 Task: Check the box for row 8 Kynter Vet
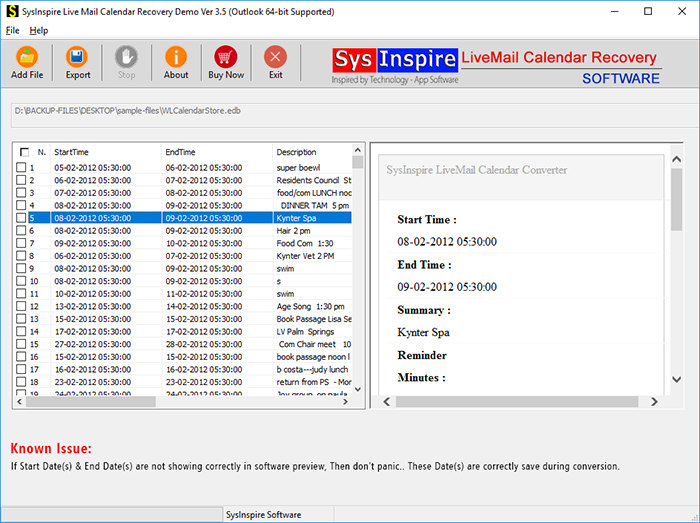click(x=21, y=255)
